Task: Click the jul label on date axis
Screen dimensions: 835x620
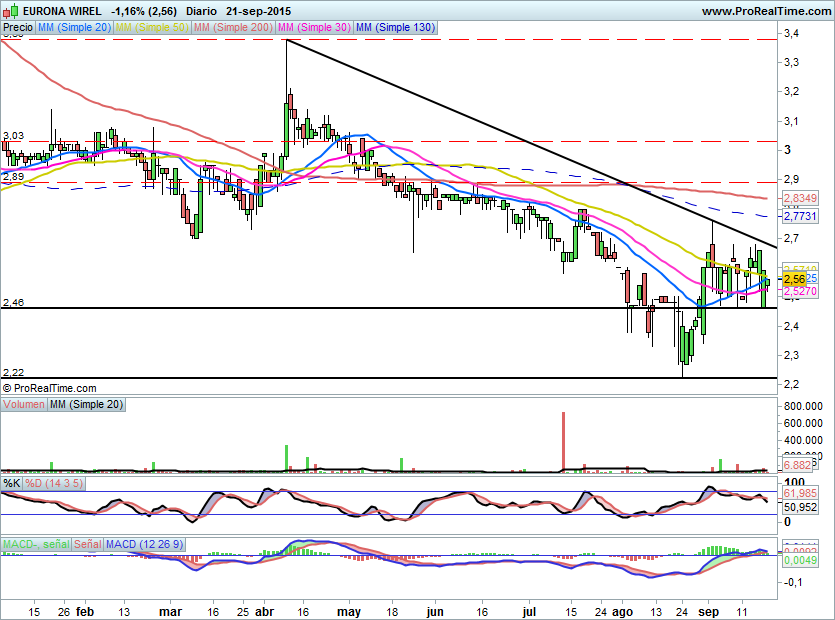Action: pyautogui.click(x=529, y=612)
